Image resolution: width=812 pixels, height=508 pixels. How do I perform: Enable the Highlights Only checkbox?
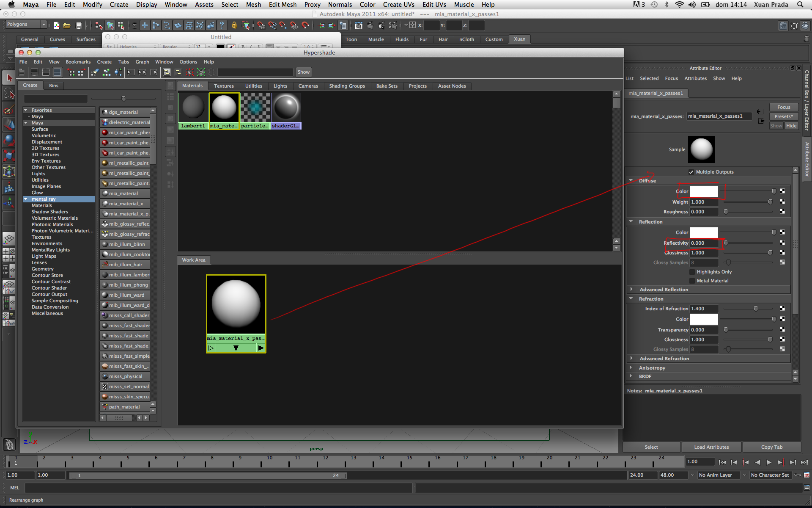[x=692, y=272]
